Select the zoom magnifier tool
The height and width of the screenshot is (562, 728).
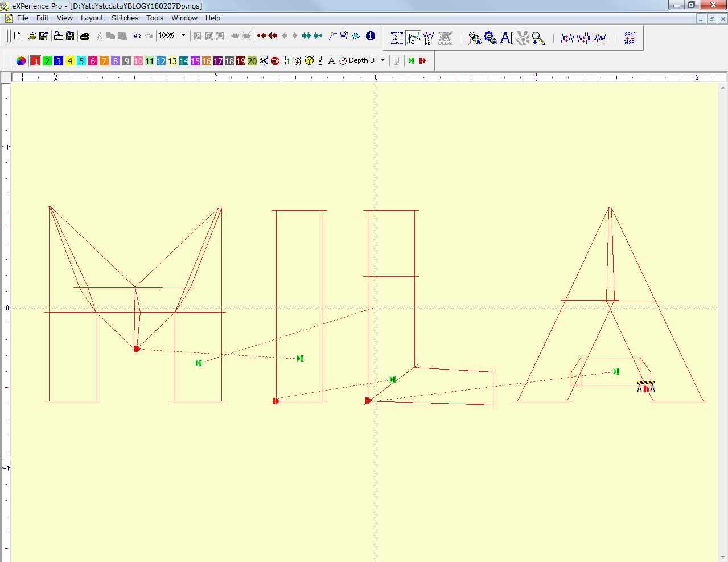pos(538,38)
